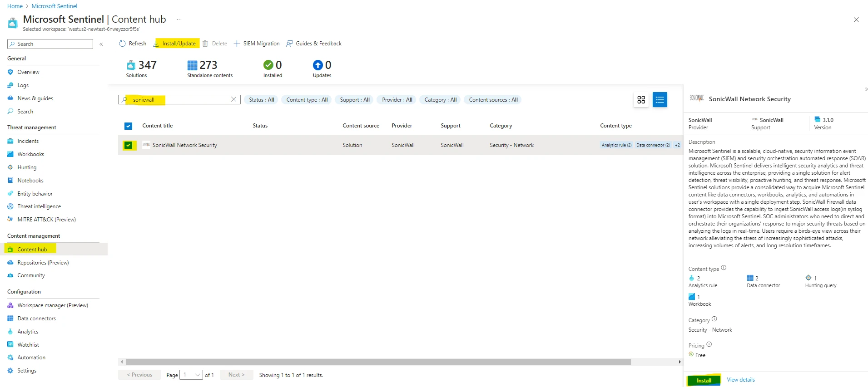
Task: Toggle the select-all header checkbox
Action: (129, 126)
